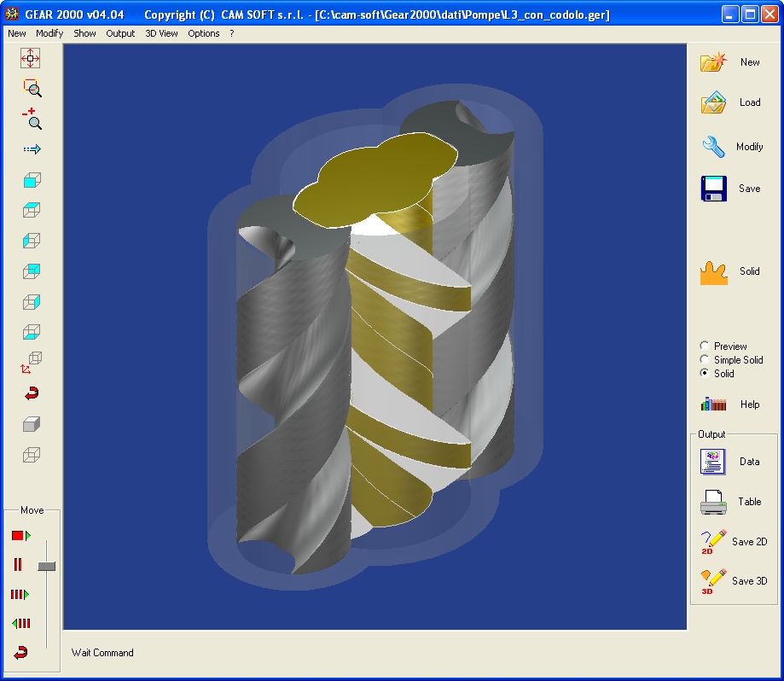The image size is (784, 681).
Task: Click the dashed blue arrow icon
Action: pyautogui.click(x=32, y=149)
